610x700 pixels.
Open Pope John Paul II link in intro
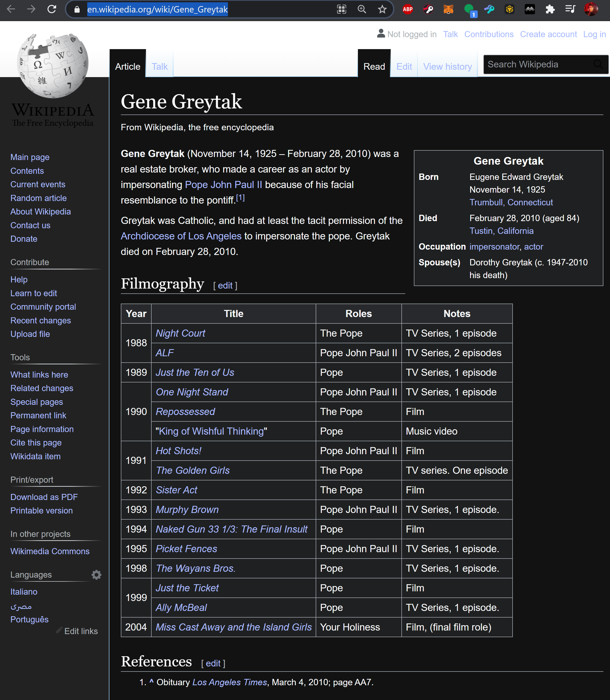pos(224,184)
